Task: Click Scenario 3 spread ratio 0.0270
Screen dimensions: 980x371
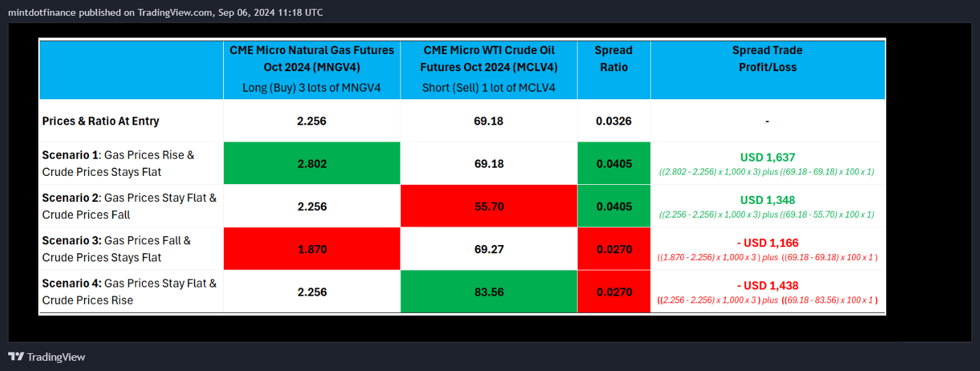Action: (613, 250)
